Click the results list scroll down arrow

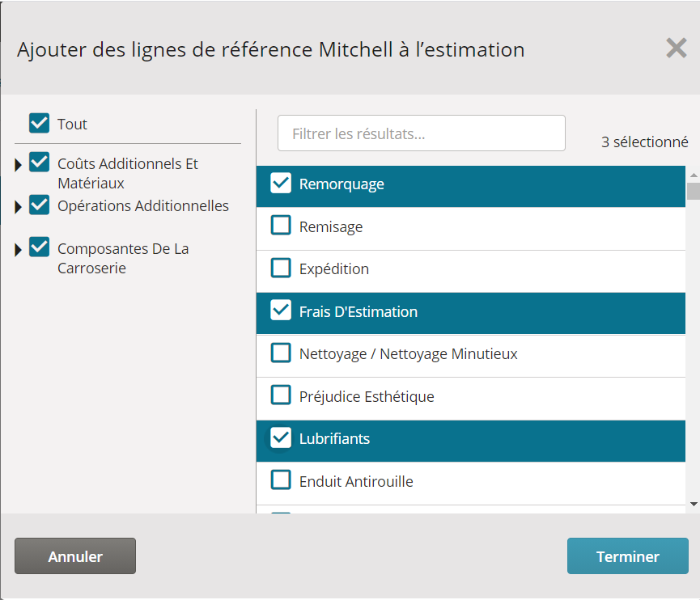pos(694,504)
